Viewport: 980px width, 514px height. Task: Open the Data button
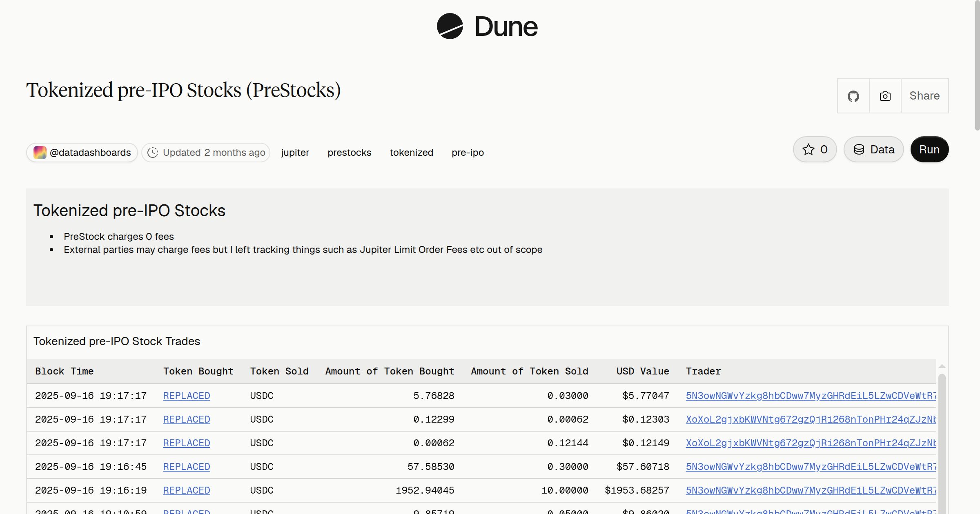(874, 149)
